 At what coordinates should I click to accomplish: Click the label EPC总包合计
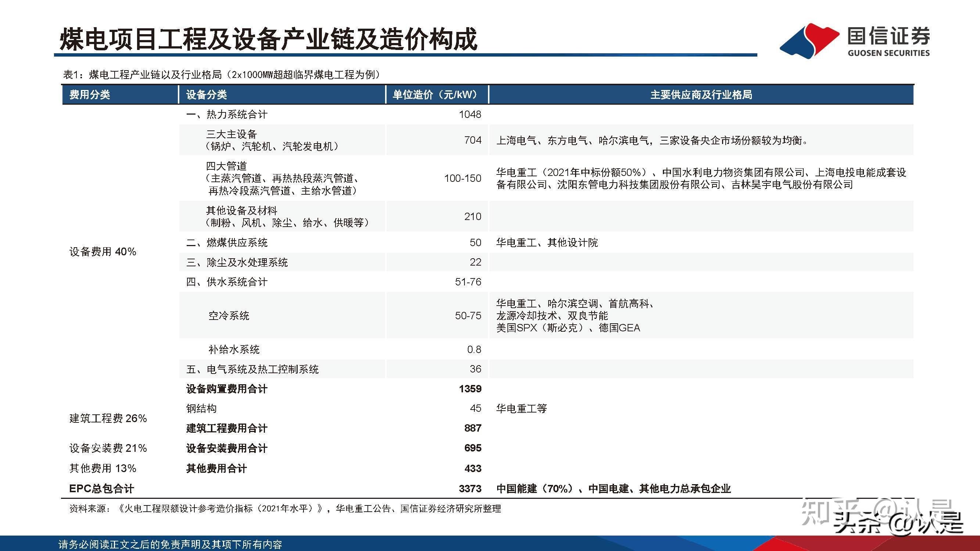[101, 488]
